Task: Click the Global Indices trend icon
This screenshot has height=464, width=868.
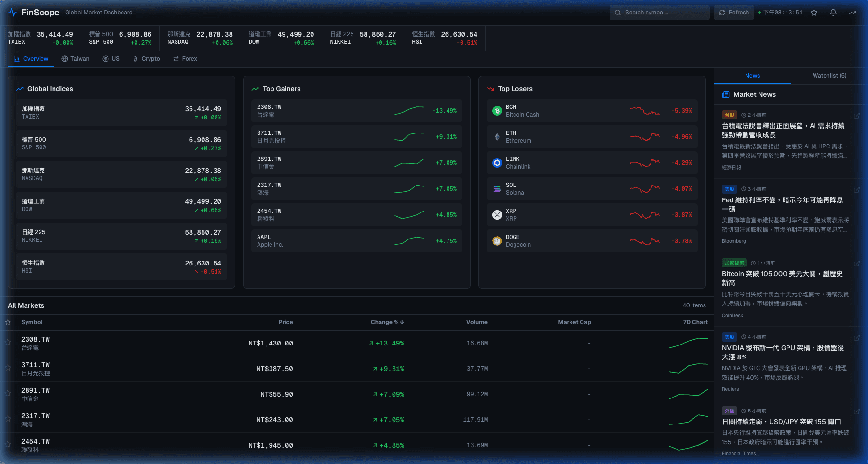Action: [x=20, y=89]
